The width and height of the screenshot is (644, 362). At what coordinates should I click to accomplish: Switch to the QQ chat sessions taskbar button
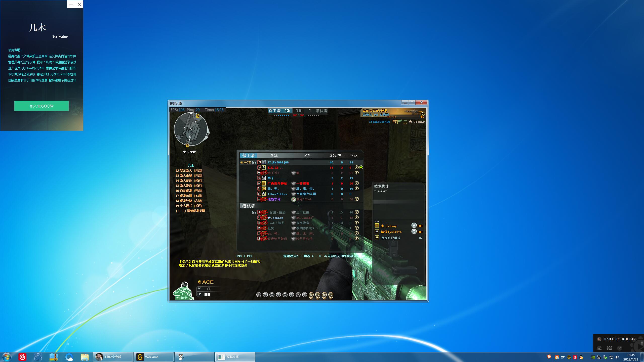coord(113,357)
